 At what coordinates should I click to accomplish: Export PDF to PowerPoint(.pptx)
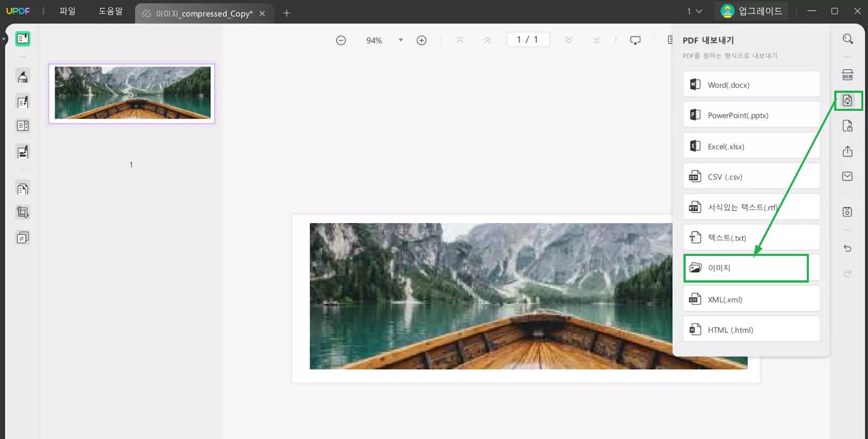pyautogui.click(x=751, y=115)
